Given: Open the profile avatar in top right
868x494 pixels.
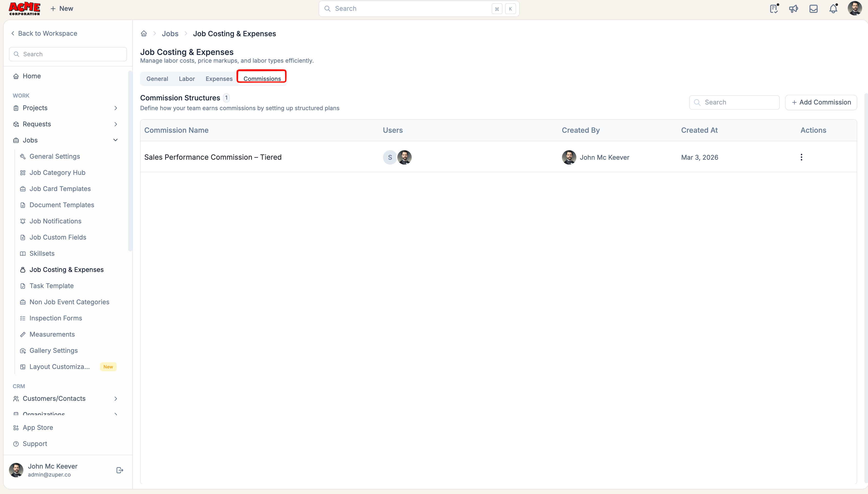Looking at the screenshot, I should [x=855, y=8].
